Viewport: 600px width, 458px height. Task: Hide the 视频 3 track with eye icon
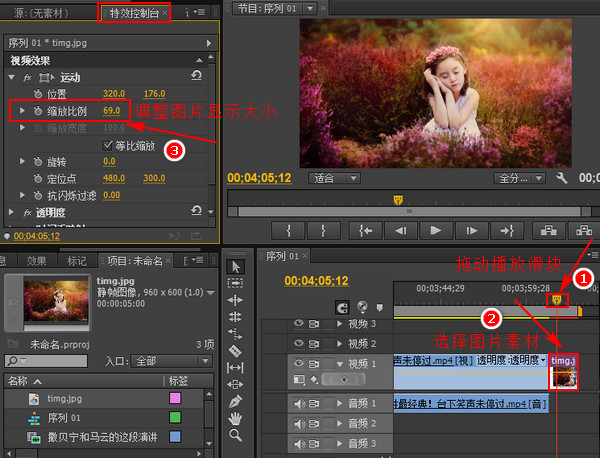(x=298, y=324)
